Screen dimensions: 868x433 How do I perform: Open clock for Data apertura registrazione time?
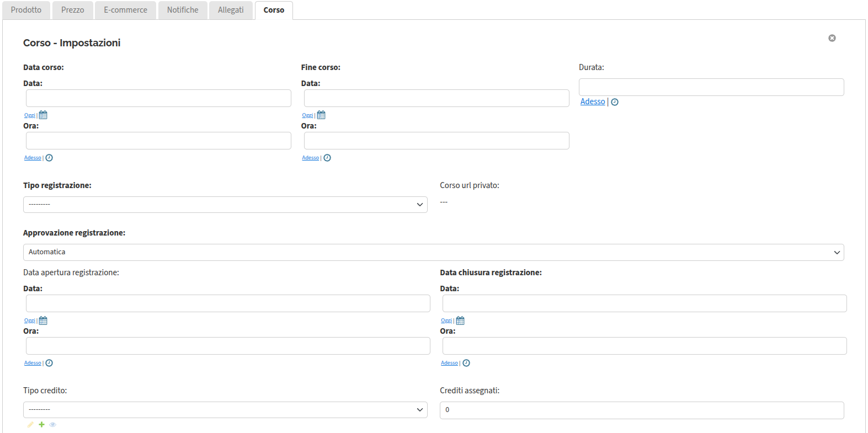point(49,363)
